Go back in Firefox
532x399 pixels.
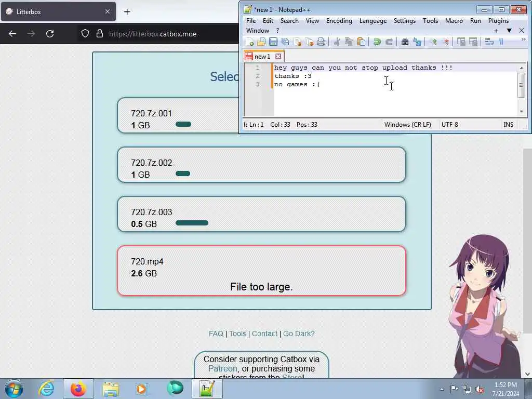(x=12, y=34)
